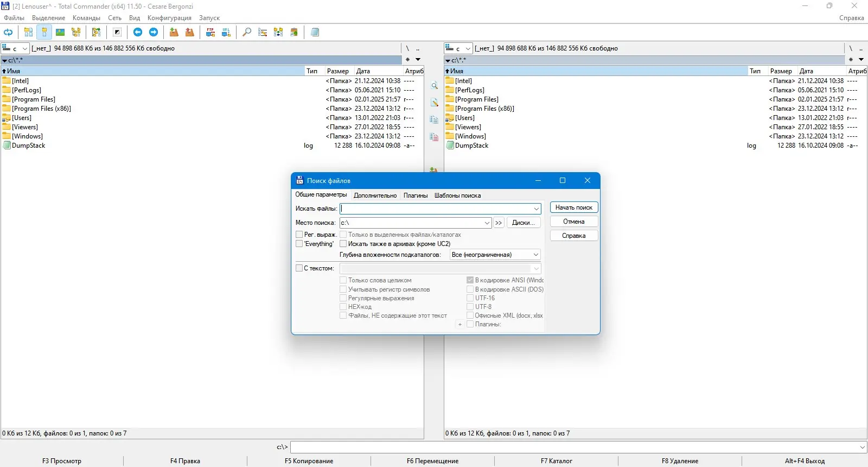
Task: Open left panel favorites asterisk button
Action: 407,60
